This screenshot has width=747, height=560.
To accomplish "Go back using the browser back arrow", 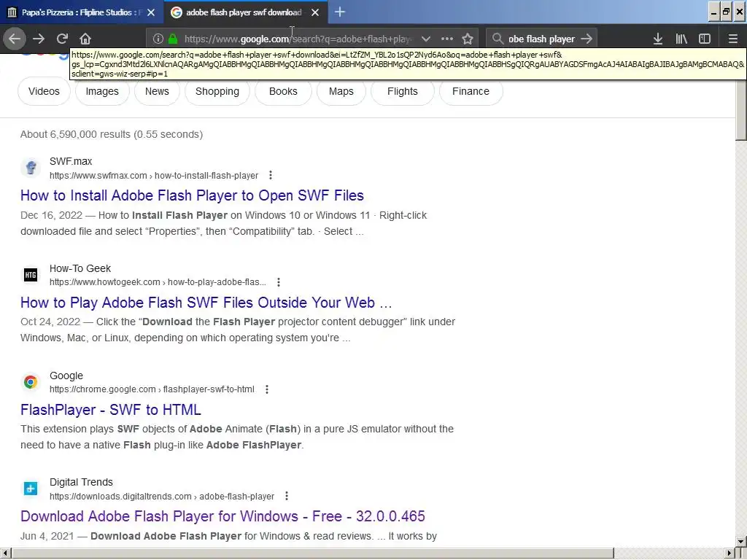I will (15, 39).
